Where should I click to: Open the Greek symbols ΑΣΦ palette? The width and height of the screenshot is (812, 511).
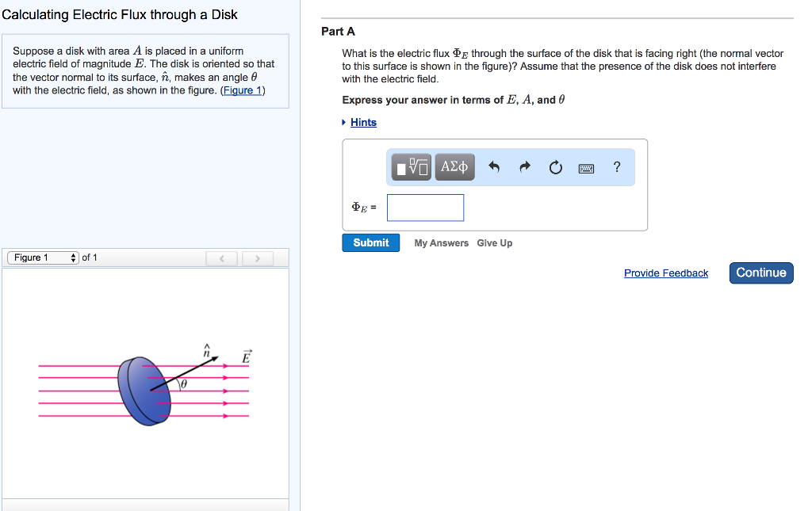[x=454, y=166]
